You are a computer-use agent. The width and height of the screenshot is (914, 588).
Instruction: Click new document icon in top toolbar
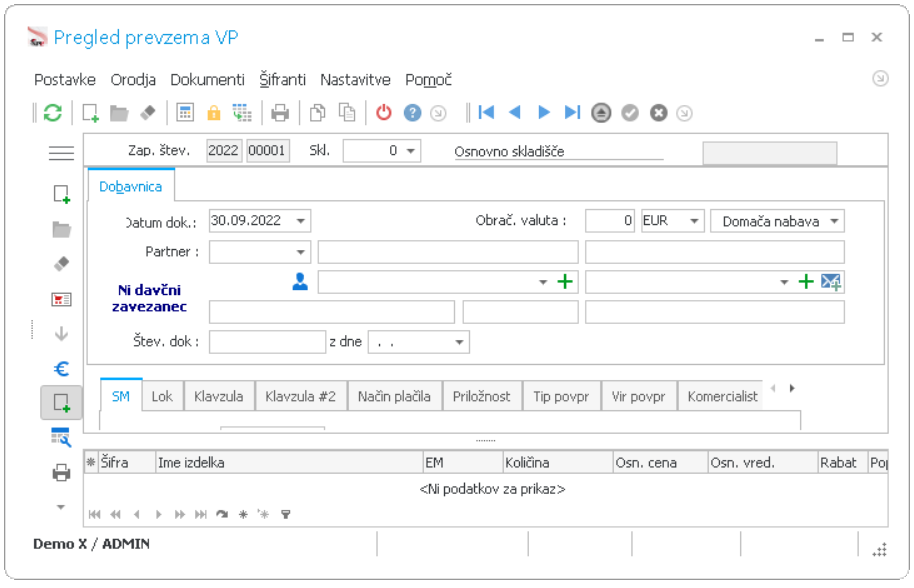point(90,112)
